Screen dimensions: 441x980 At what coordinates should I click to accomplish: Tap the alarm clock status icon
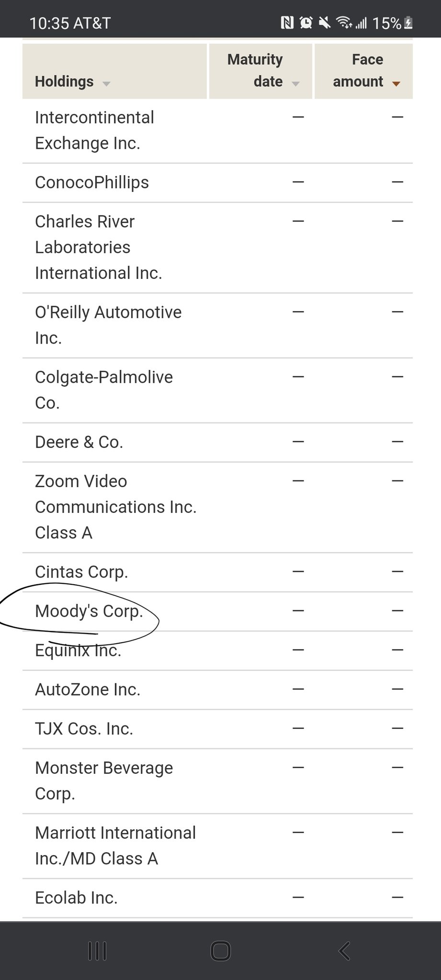[x=306, y=22]
